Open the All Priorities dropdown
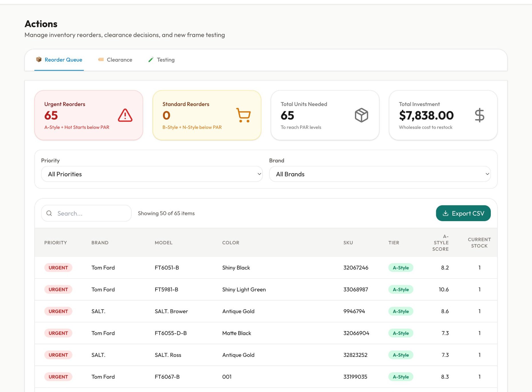Screen dimensions: 532x392 (152, 174)
